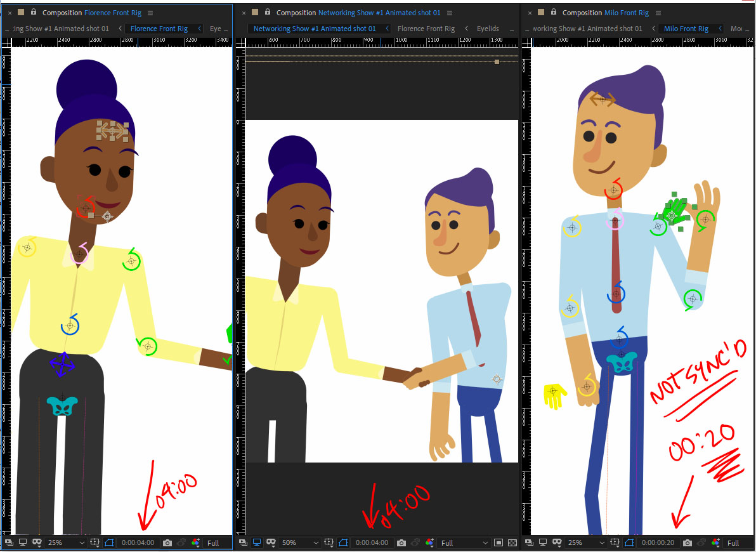Image resolution: width=756 pixels, height=552 pixels.
Task: Click the label color swatch of Florence Front Rig
Action: tap(21, 12)
